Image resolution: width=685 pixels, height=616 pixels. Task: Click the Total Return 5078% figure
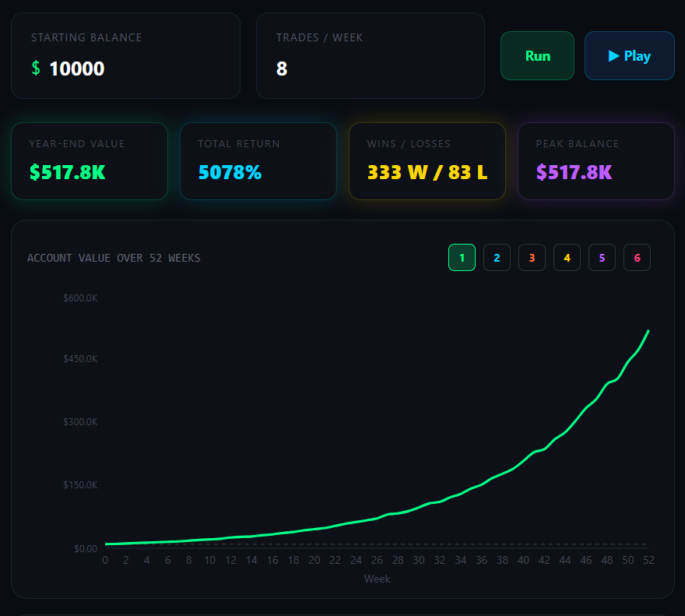click(x=230, y=172)
